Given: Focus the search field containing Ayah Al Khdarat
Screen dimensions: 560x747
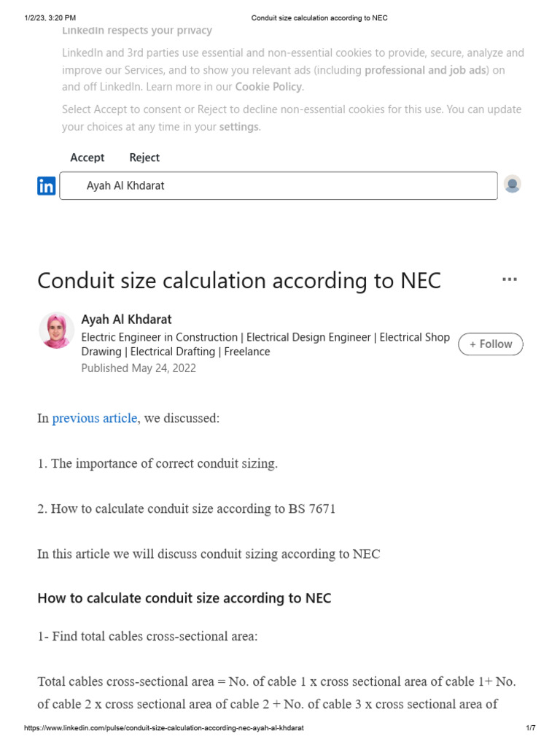Looking at the screenshot, I should (279, 186).
